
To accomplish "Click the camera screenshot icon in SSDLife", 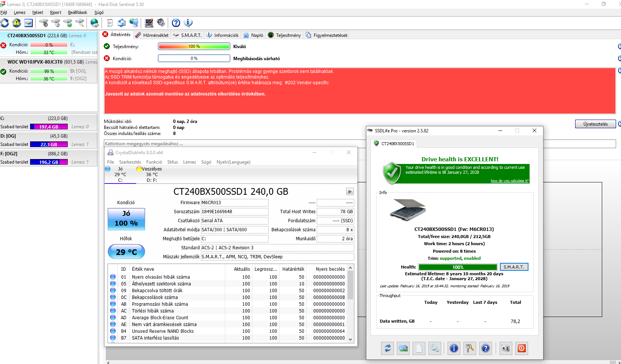I will [x=506, y=348].
